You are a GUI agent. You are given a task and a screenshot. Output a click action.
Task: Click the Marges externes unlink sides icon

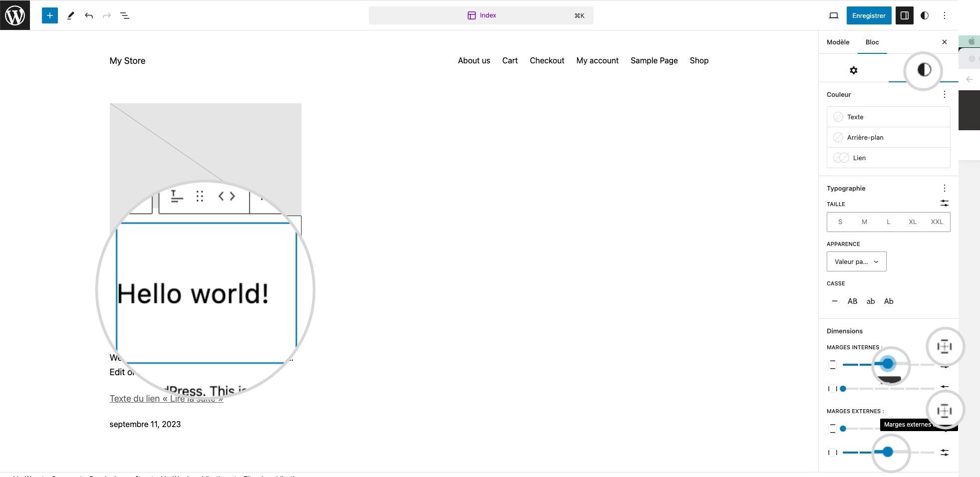(x=945, y=411)
